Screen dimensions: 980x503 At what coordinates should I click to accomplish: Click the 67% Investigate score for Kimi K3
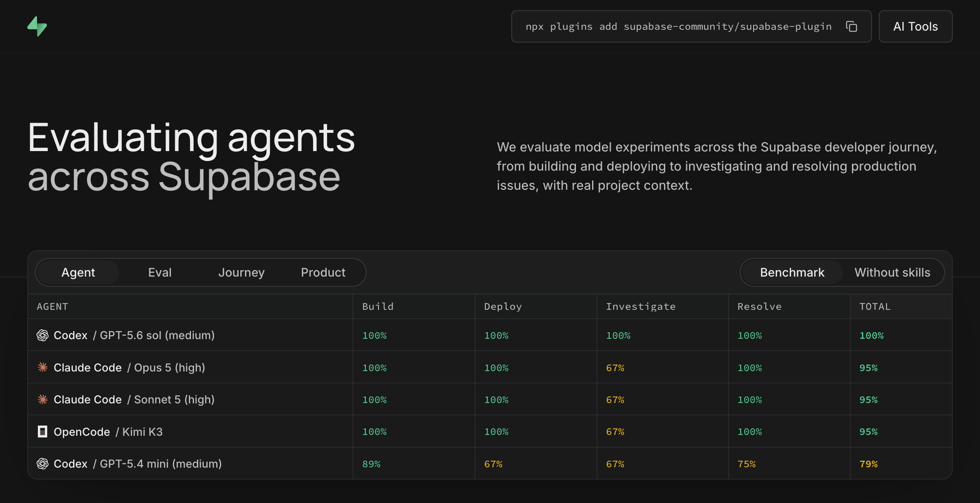[x=615, y=432]
